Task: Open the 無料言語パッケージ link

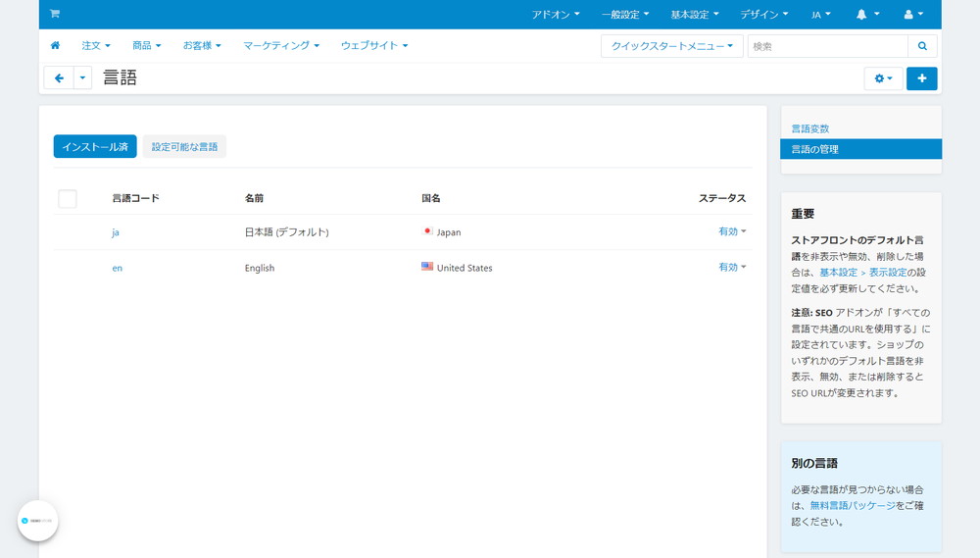Action: [853, 505]
